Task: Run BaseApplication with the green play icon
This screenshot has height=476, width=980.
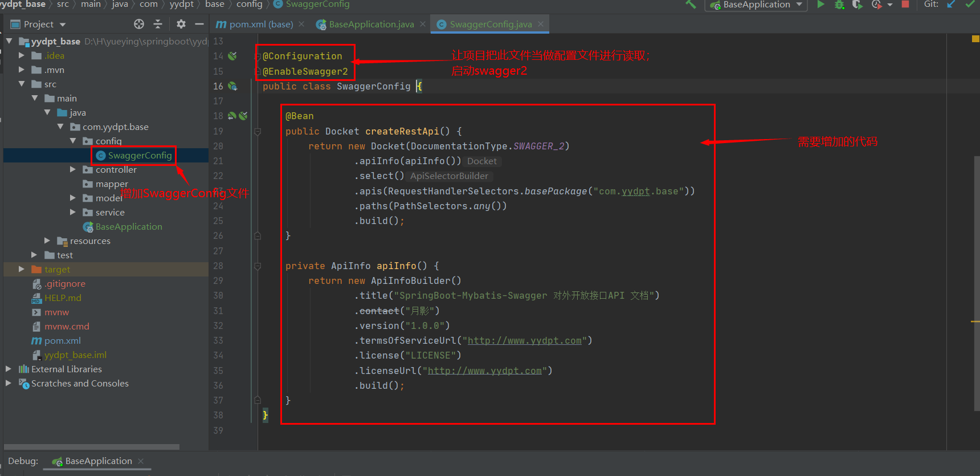Action: click(821, 5)
